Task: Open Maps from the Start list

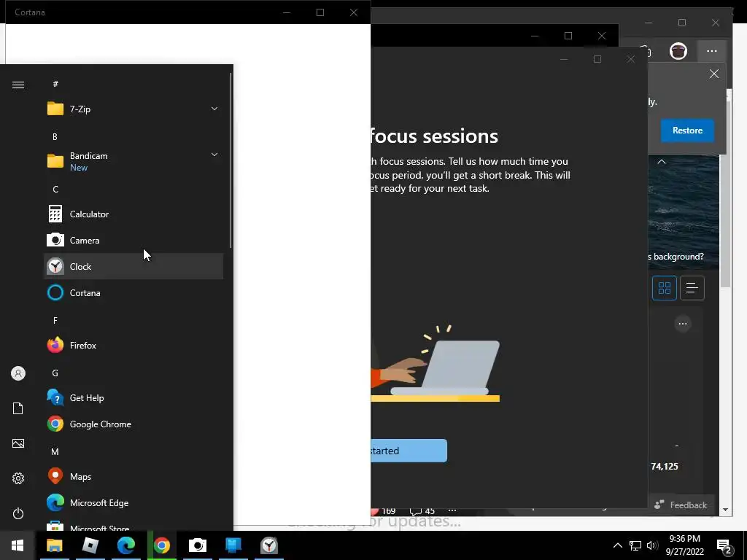Action: [133, 477]
